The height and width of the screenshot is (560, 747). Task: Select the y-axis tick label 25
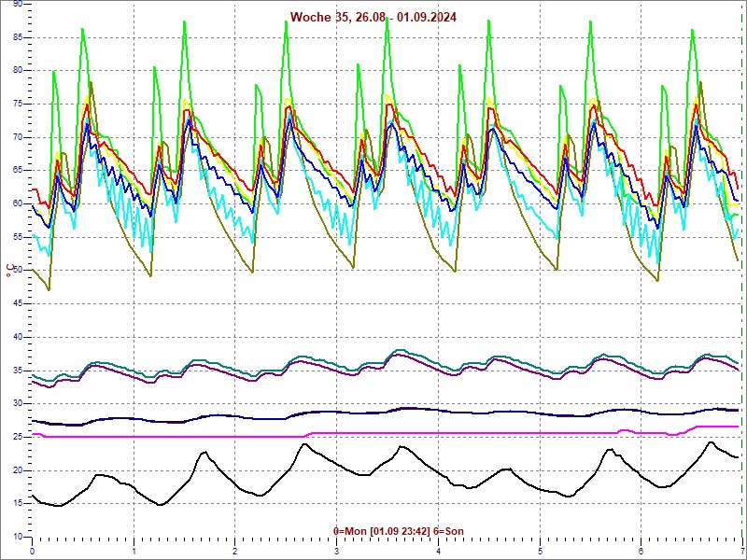click(x=17, y=437)
